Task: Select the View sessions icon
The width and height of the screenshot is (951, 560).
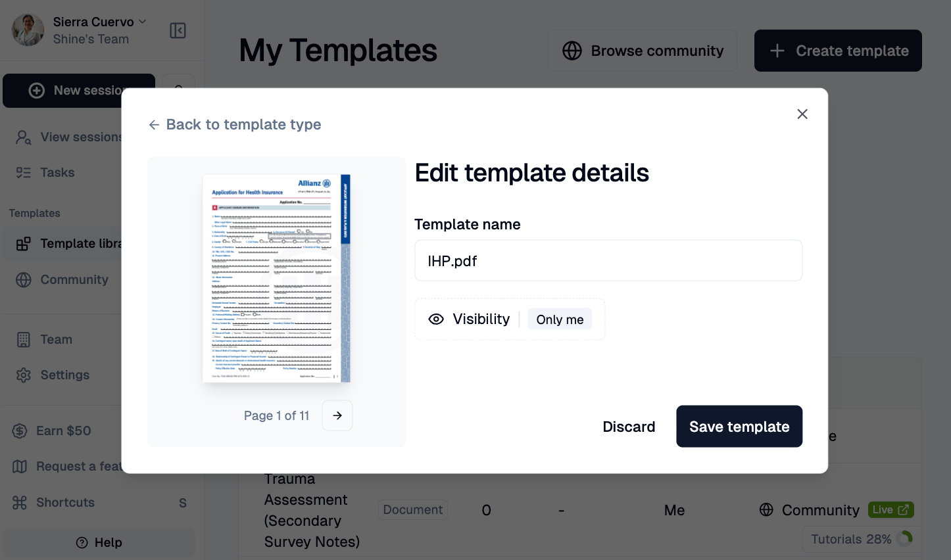Action: (x=23, y=137)
